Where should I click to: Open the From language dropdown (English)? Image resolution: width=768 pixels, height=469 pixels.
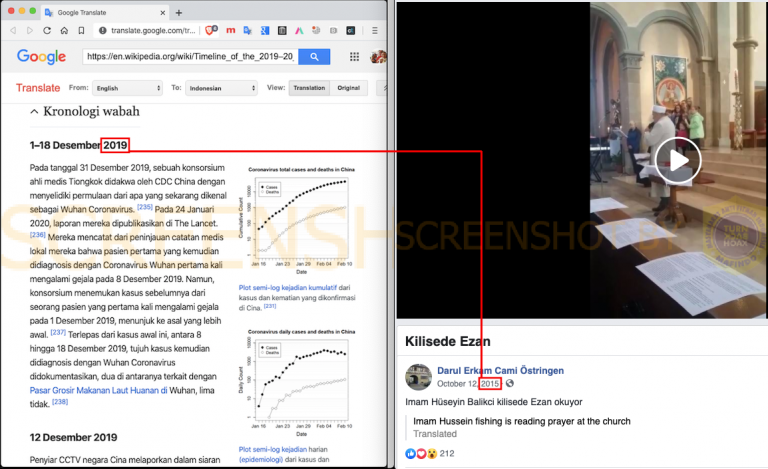click(x=127, y=88)
